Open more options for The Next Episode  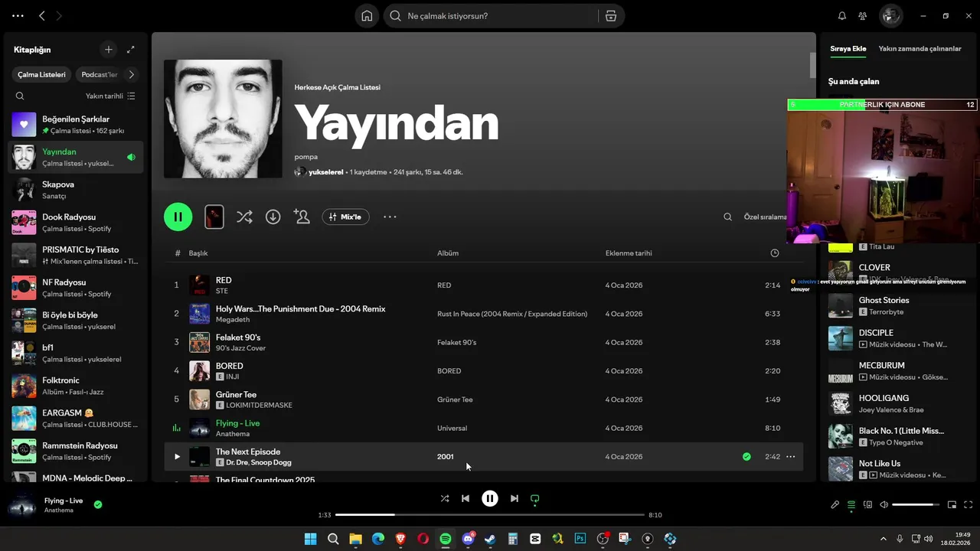(x=791, y=457)
